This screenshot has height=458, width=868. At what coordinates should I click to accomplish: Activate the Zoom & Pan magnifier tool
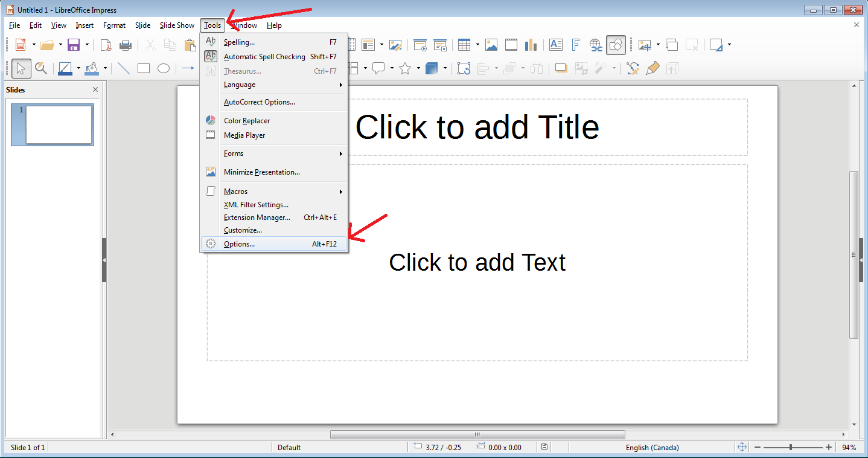(x=41, y=68)
